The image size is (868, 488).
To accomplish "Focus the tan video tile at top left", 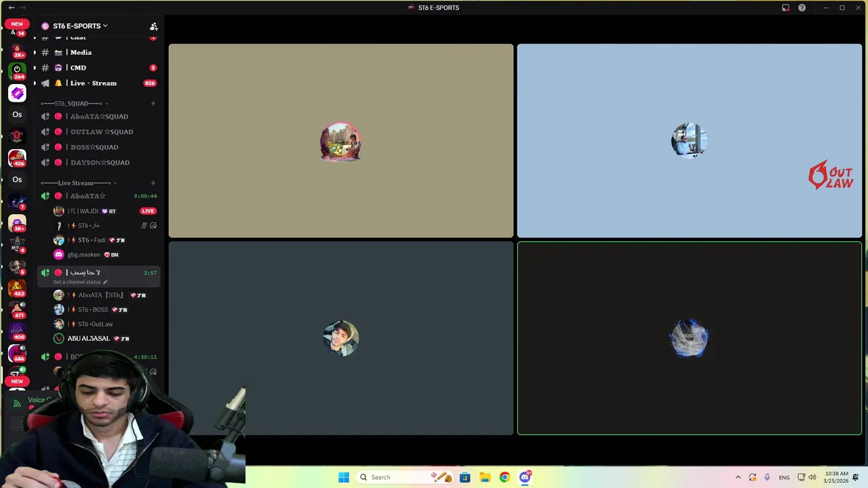I will click(341, 141).
